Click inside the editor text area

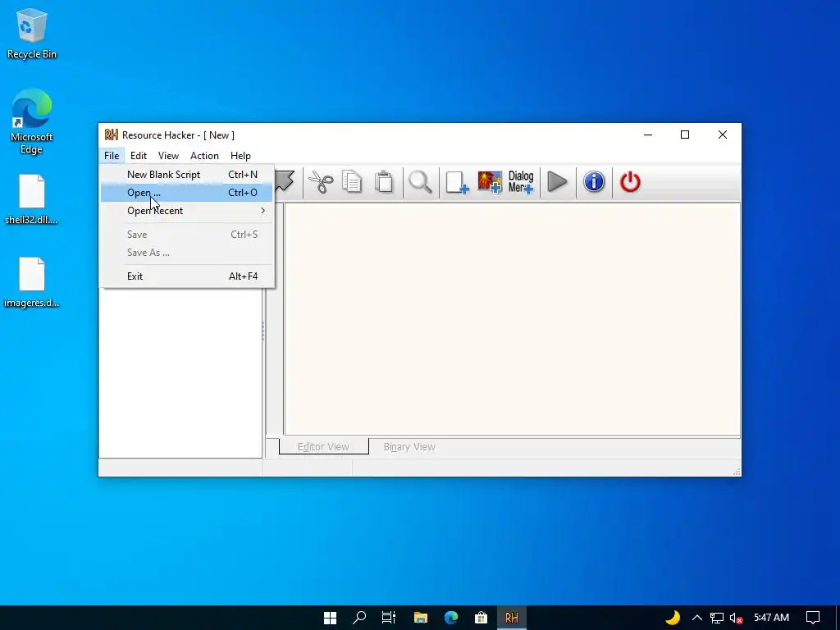pyautogui.click(x=512, y=319)
